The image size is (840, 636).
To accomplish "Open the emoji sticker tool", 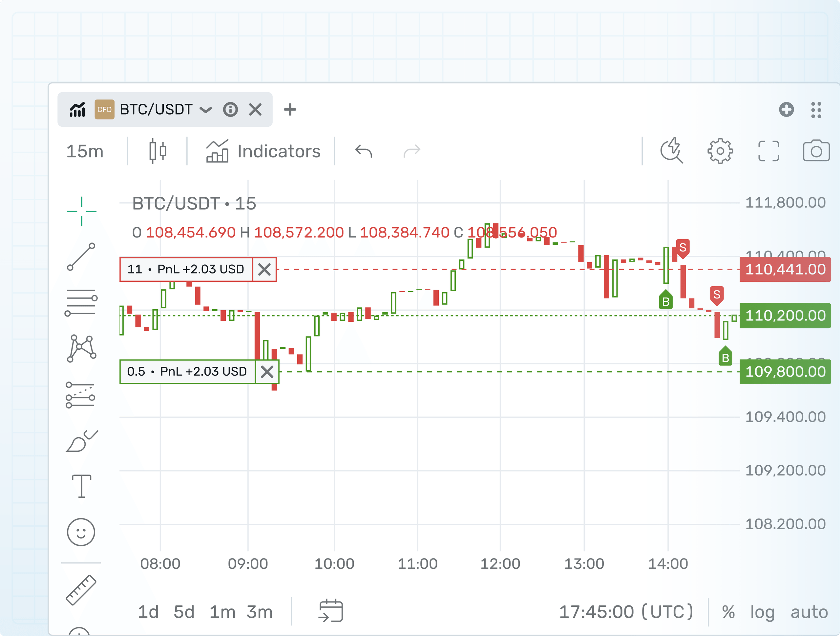I will coord(81,532).
